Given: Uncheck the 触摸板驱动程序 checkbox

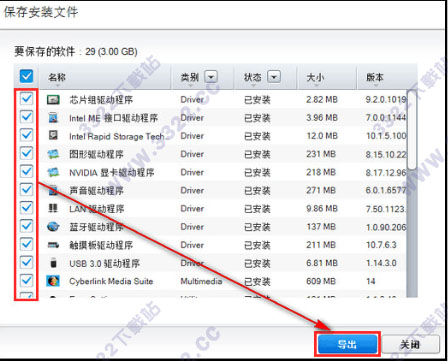Looking at the screenshot, I should pyautogui.click(x=26, y=244).
